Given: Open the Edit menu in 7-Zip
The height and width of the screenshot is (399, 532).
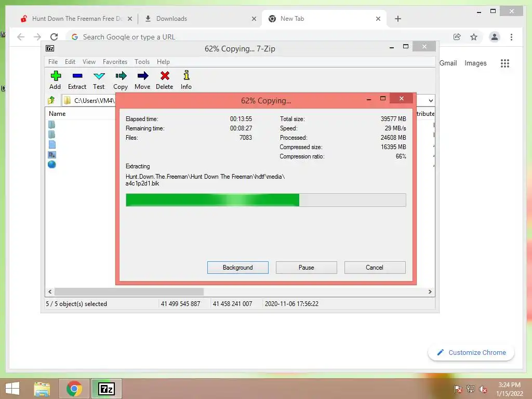Looking at the screenshot, I should coord(70,62).
